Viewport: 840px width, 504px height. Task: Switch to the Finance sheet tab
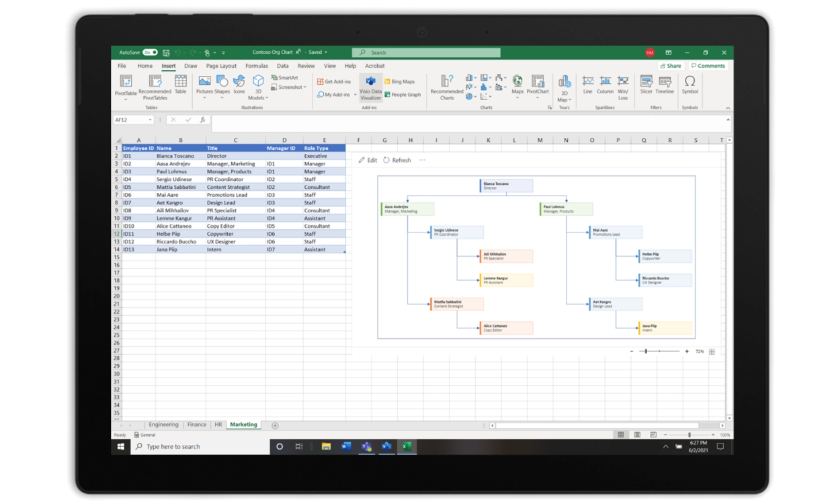(197, 425)
